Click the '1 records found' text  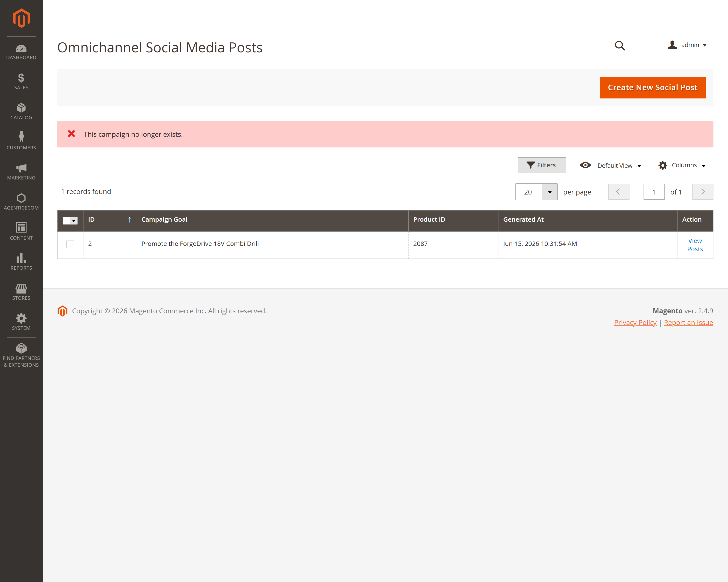click(x=86, y=192)
